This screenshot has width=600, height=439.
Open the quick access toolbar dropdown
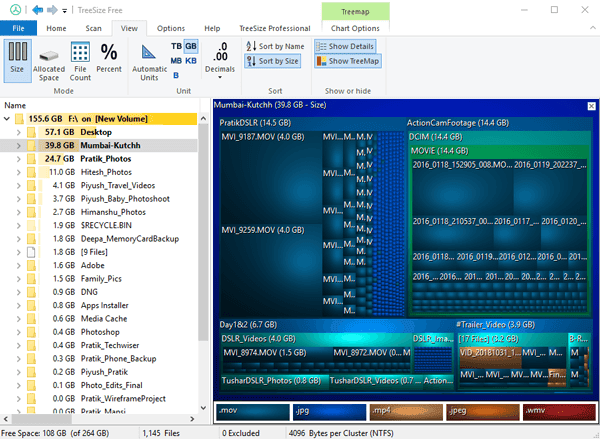(x=65, y=11)
